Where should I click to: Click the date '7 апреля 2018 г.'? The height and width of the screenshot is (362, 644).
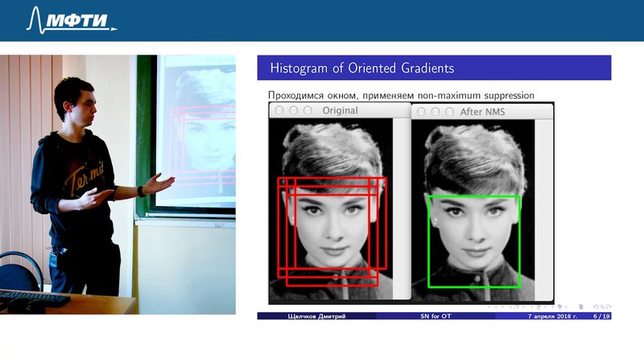[552, 316]
